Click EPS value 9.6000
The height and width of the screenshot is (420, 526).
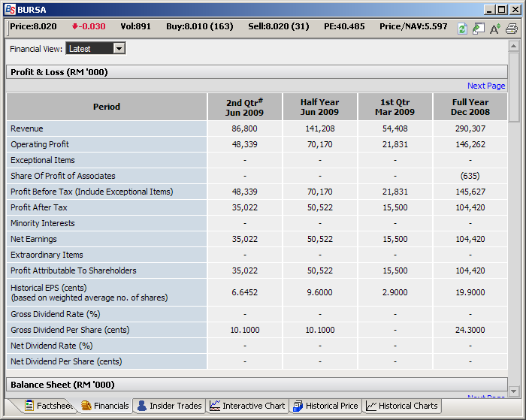click(319, 292)
